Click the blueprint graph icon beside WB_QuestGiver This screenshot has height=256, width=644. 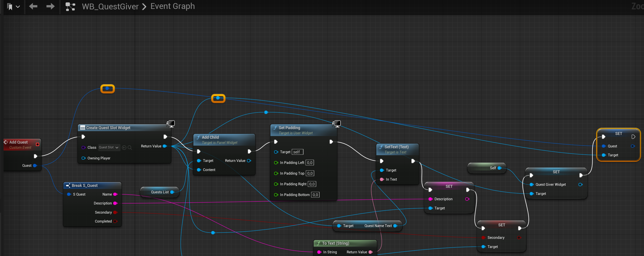[70, 6]
